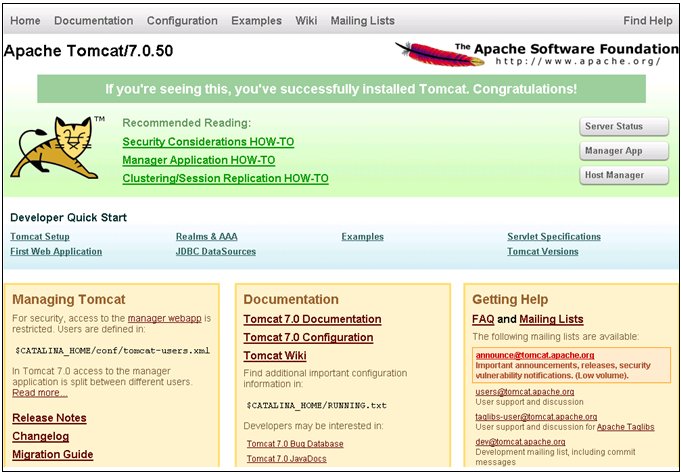Click the $CATALINA_HOME/RUNNING.txt path text

(x=317, y=406)
